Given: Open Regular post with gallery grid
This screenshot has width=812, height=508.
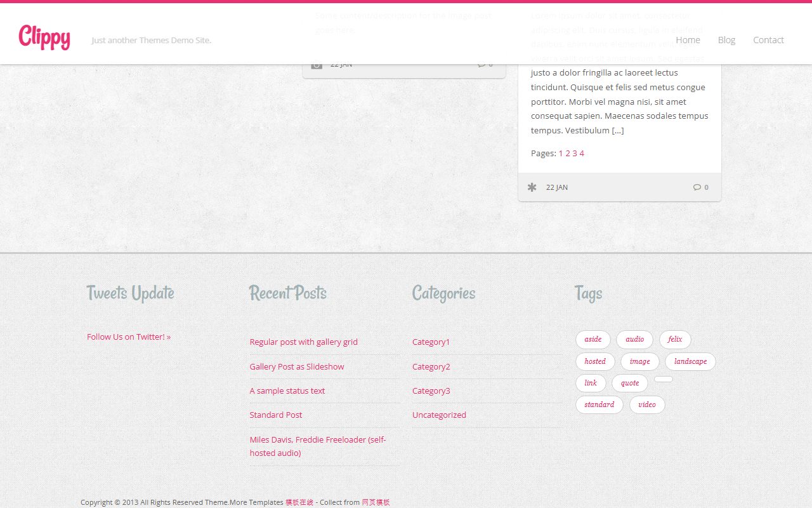Looking at the screenshot, I should tap(304, 342).
